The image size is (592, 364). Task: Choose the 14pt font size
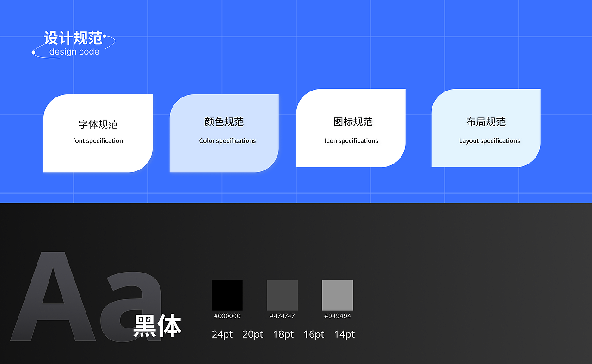coord(344,334)
